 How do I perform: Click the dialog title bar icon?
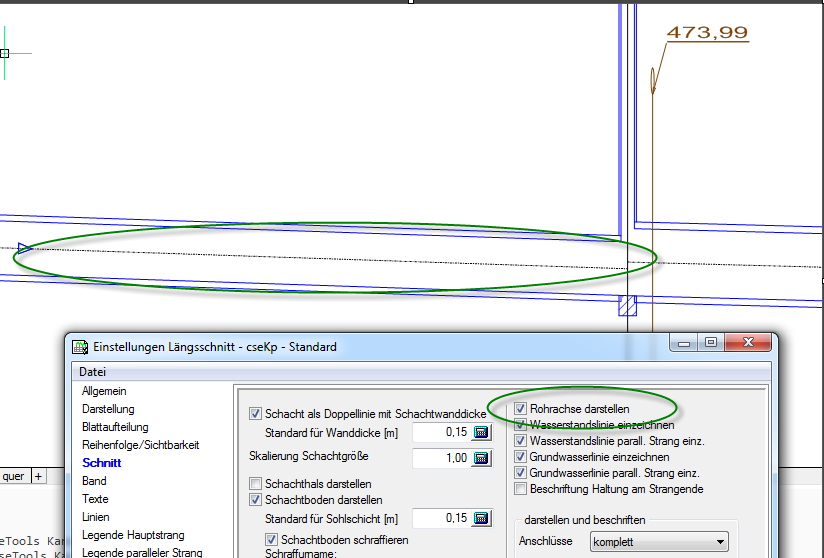click(80, 347)
